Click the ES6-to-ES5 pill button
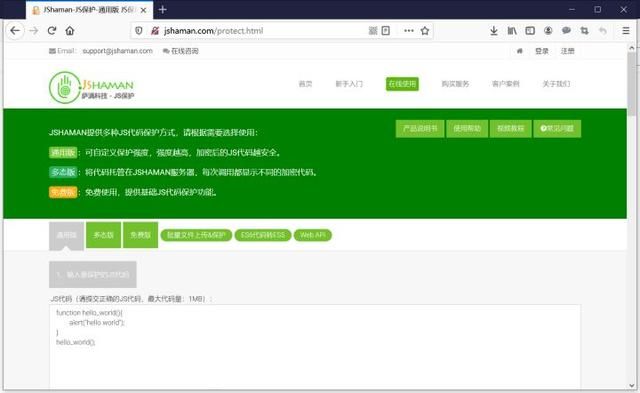This screenshot has height=393, width=640. [263, 235]
